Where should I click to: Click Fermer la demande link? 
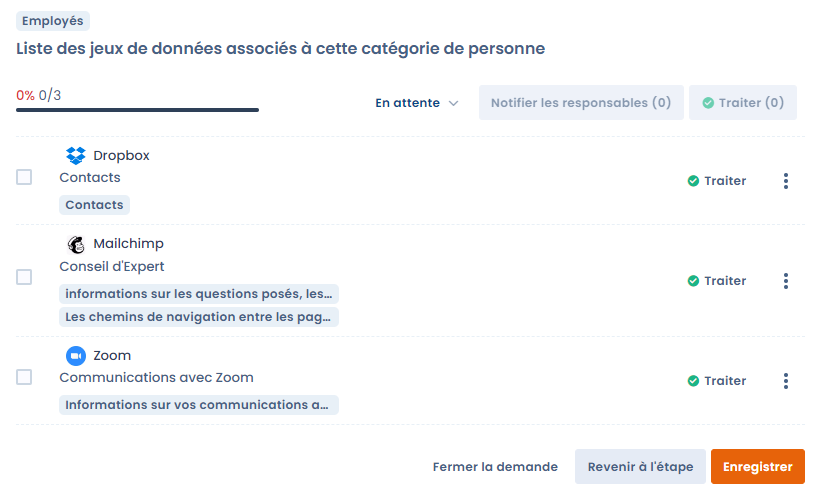(495, 467)
